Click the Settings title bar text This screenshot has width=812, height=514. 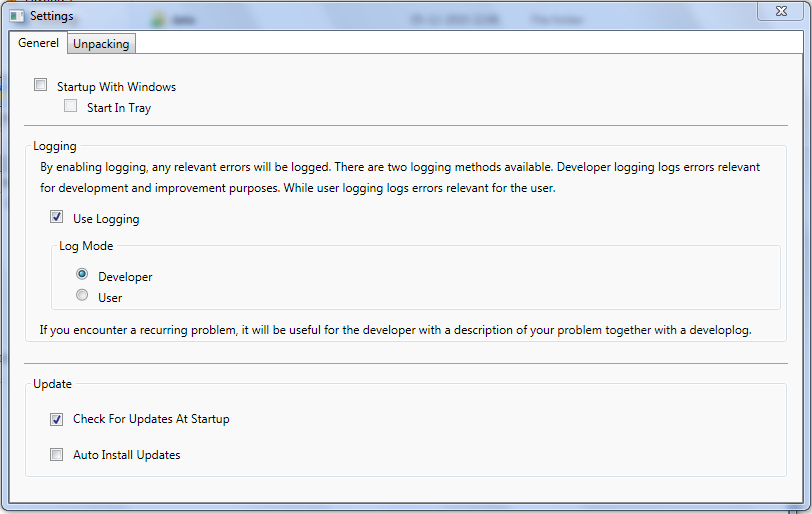click(51, 16)
